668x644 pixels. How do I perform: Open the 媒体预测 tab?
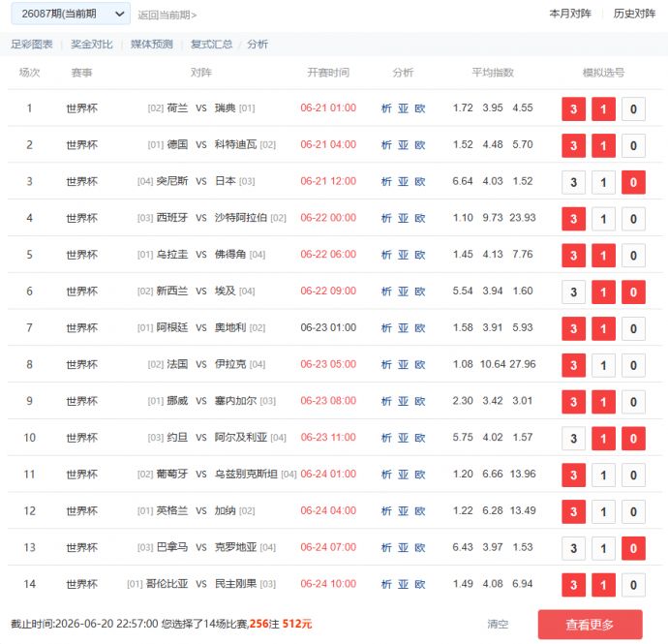(152, 44)
